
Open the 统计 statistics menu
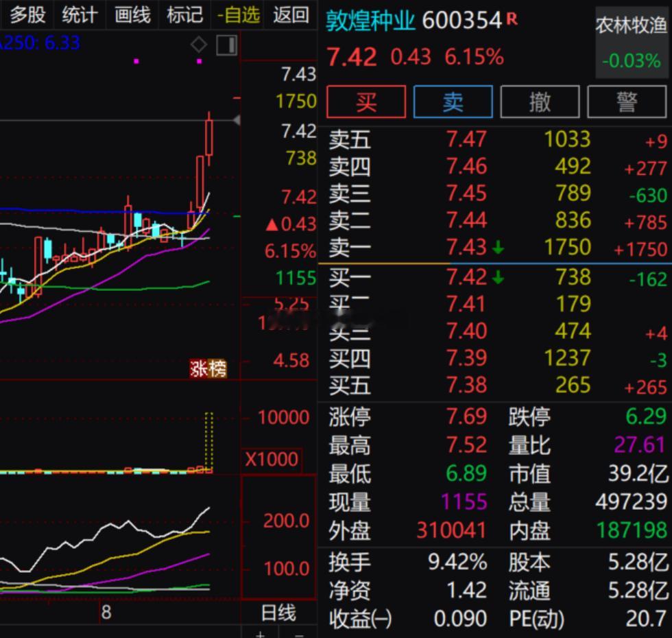[80, 15]
